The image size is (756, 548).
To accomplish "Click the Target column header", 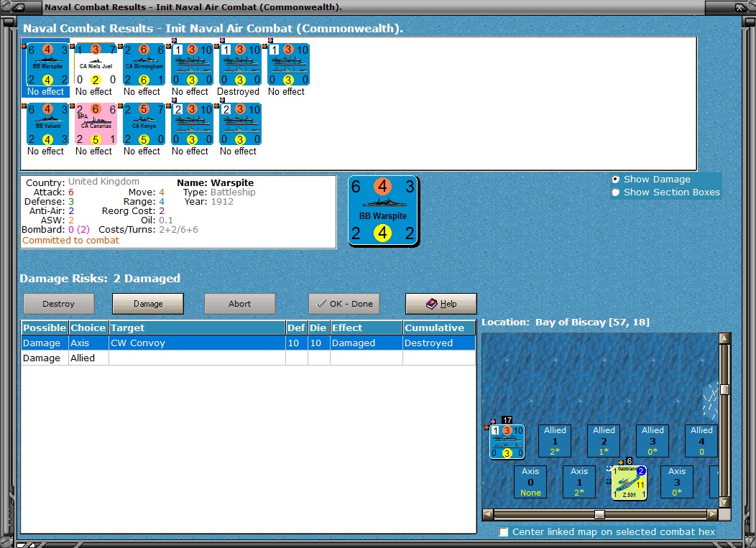I will (x=197, y=328).
